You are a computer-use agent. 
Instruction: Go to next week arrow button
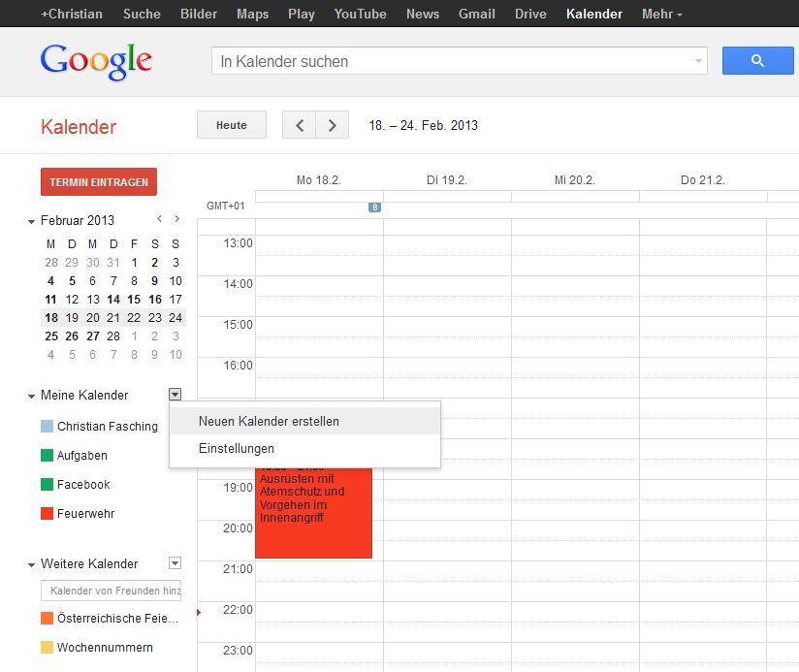pos(333,125)
